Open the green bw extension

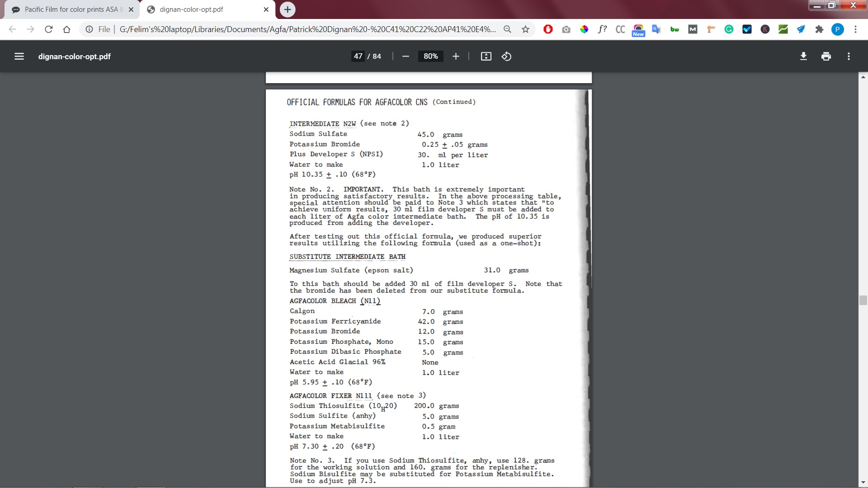(675, 29)
